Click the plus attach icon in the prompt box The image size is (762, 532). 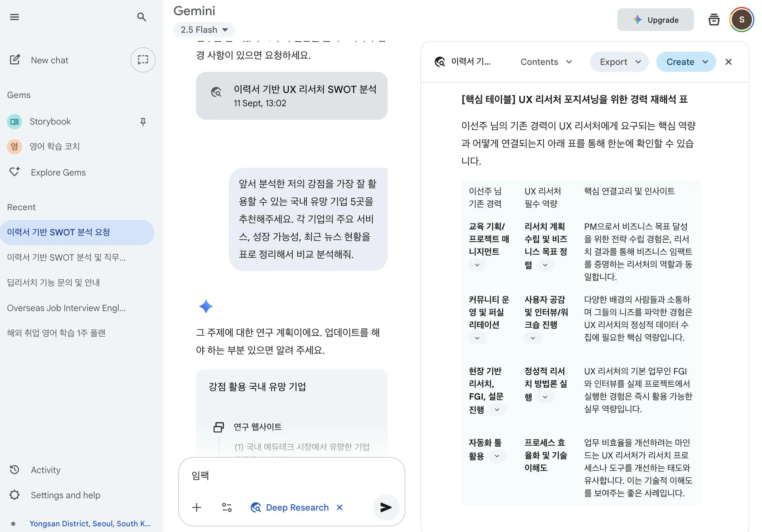196,507
